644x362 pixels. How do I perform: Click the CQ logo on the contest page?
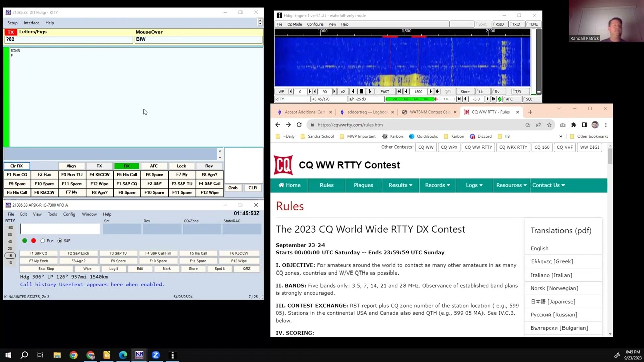(283, 165)
